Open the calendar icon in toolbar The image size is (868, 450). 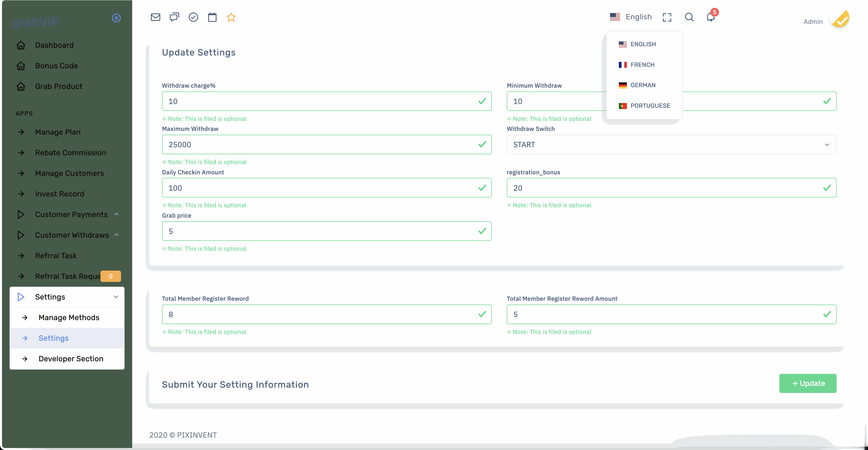click(x=212, y=17)
